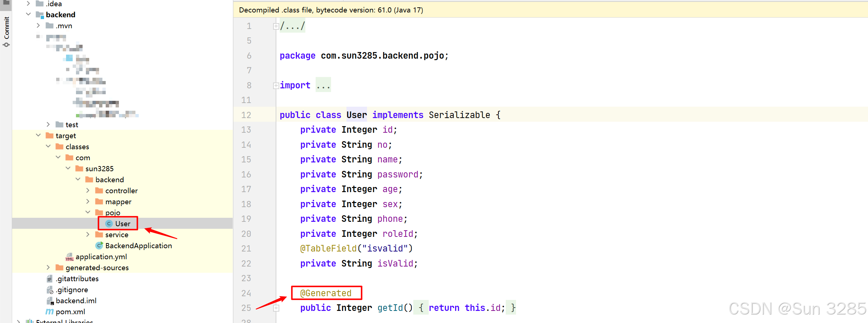The height and width of the screenshot is (323, 868).
Task: Click the decompiled .class file notification banner
Action: pyautogui.click(x=551, y=10)
